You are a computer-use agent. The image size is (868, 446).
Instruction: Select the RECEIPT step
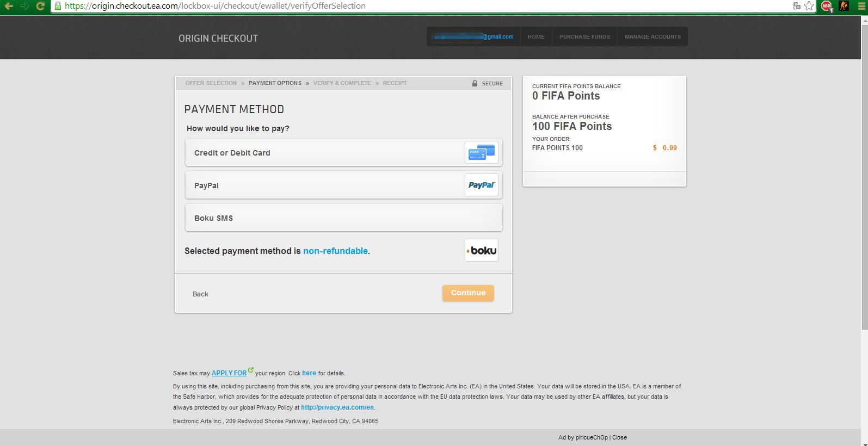[395, 83]
